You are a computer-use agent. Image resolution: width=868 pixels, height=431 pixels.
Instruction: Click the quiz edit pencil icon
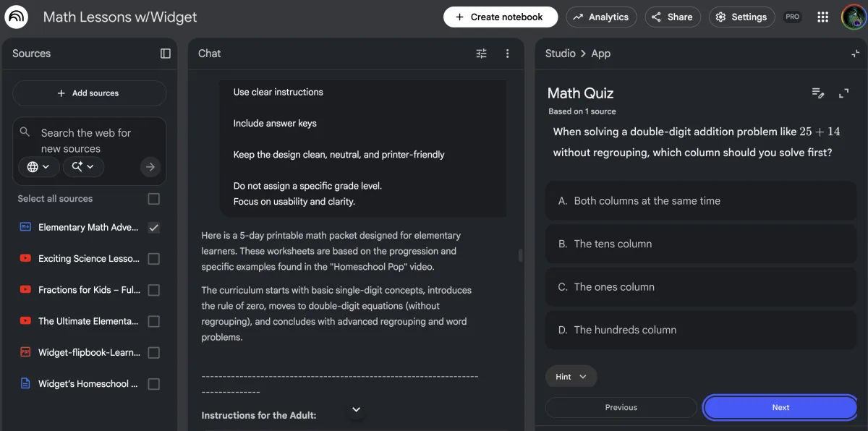tap(818, 93)
